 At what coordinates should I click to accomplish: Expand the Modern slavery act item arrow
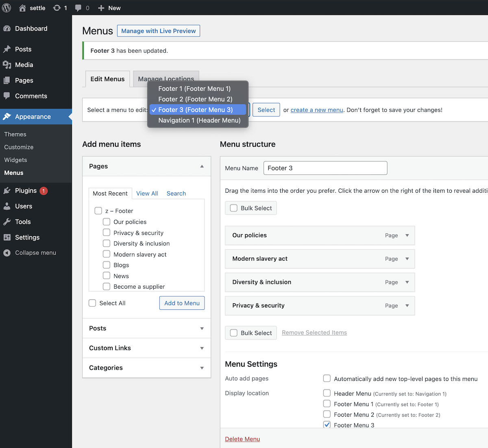click(407, 259)
